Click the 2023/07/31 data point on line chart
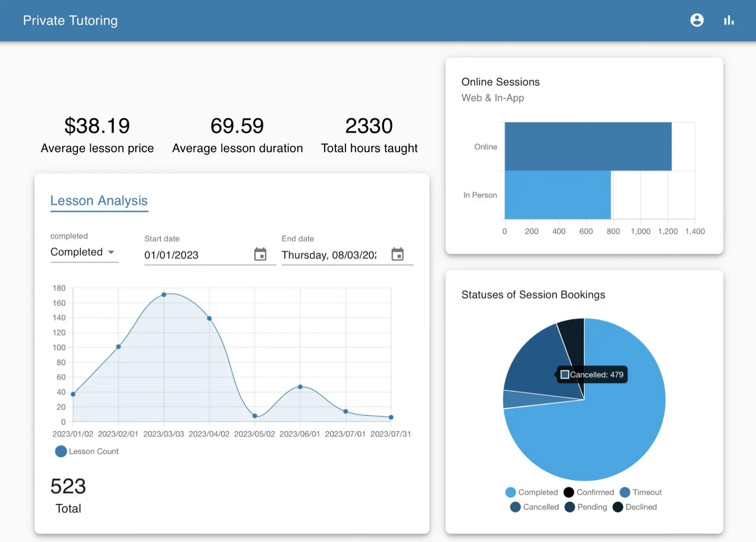The image size is (756, 542). [x=391, y=417]
